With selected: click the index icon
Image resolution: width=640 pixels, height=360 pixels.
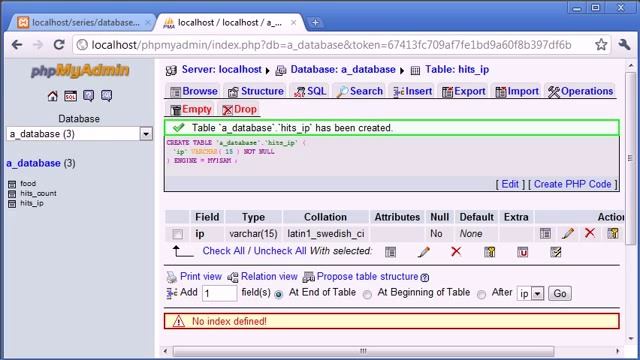(x=556, y=252)
